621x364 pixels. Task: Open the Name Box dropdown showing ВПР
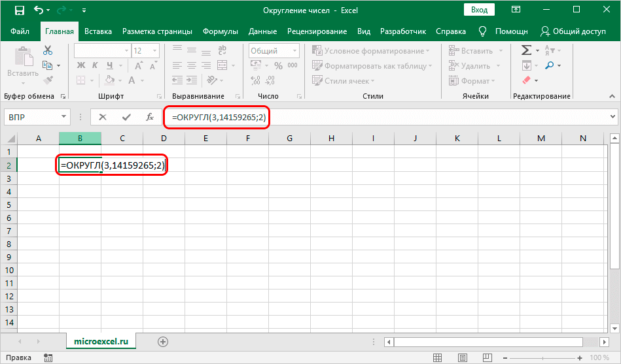(x=64, y=117)
